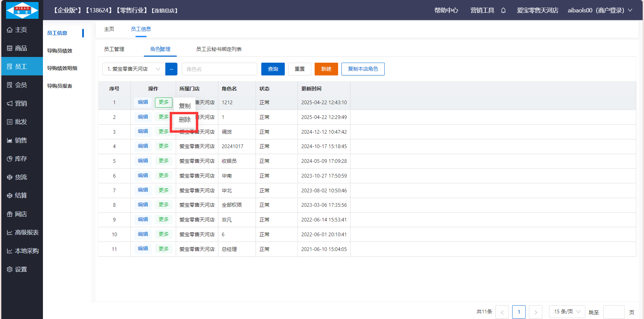Viewport: 644px width, 319px height.
Task: Focus the 角色名 search field
Action: pos(219,69)
